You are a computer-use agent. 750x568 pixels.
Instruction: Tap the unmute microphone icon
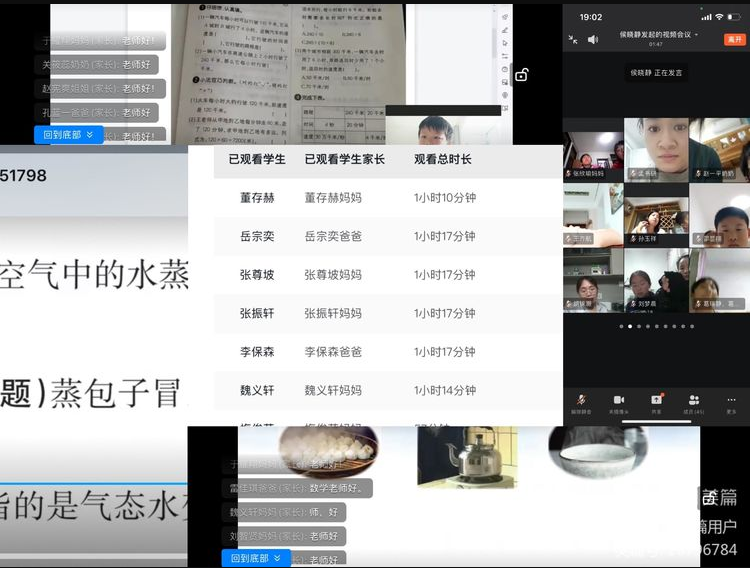(581, 400)
